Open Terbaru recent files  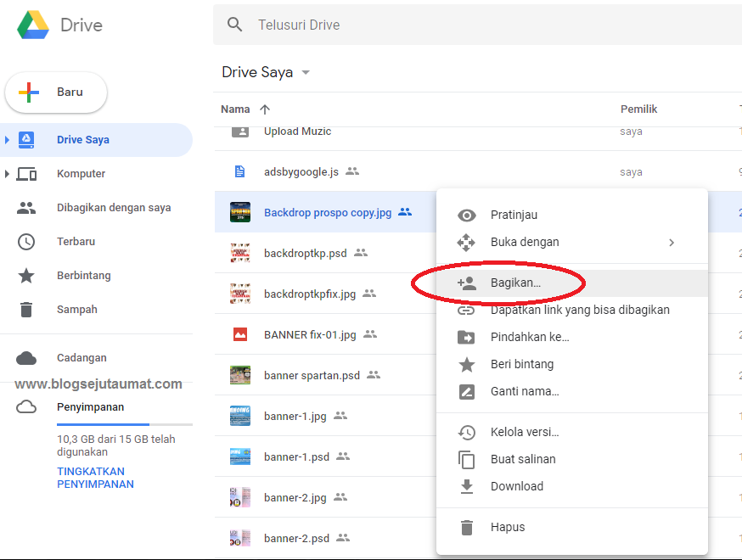pyautogui.click(x=76, y=242)
